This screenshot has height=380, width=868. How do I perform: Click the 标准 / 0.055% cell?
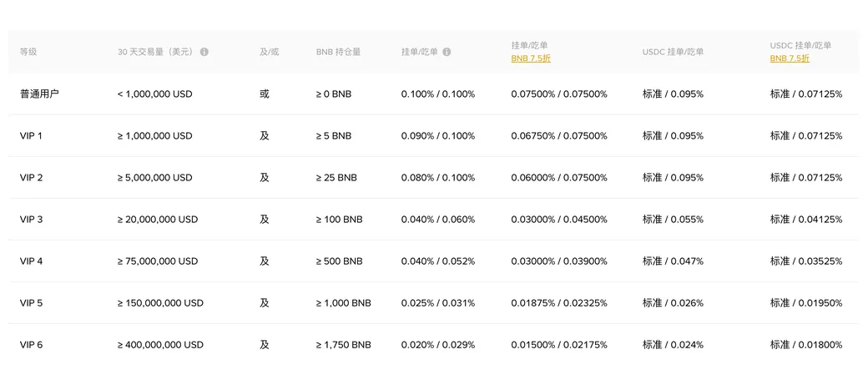674,220
